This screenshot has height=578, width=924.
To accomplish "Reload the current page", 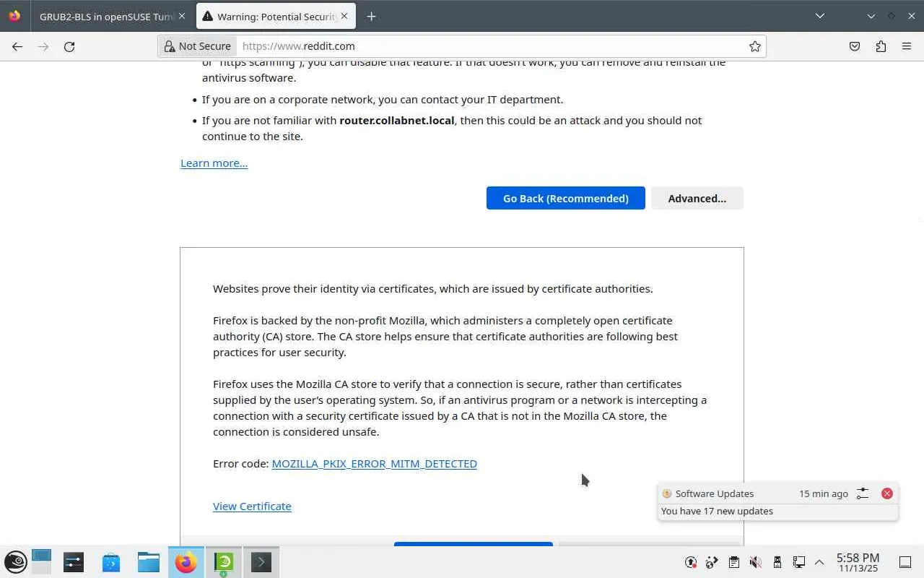I will tap(69, 46).
